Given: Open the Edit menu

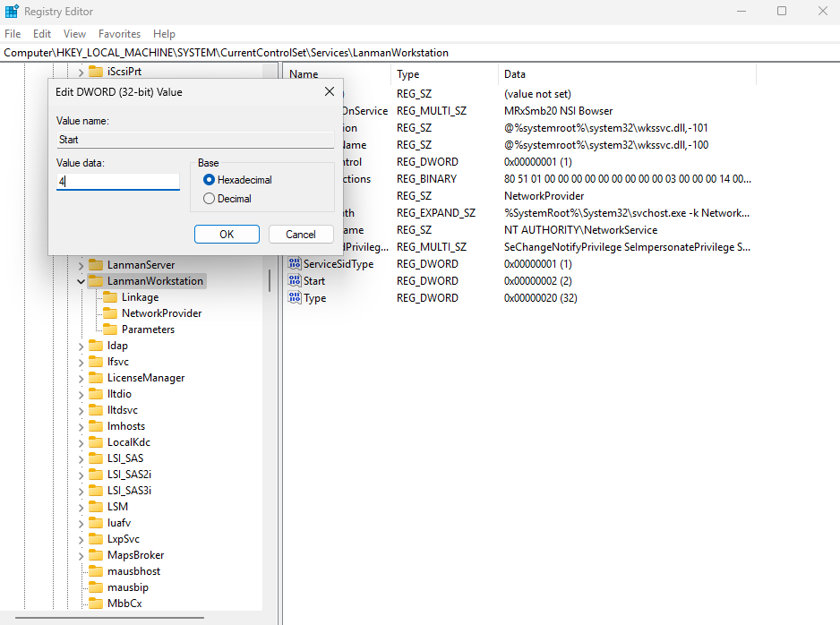Looking at the screenshot, I should 42,34.
